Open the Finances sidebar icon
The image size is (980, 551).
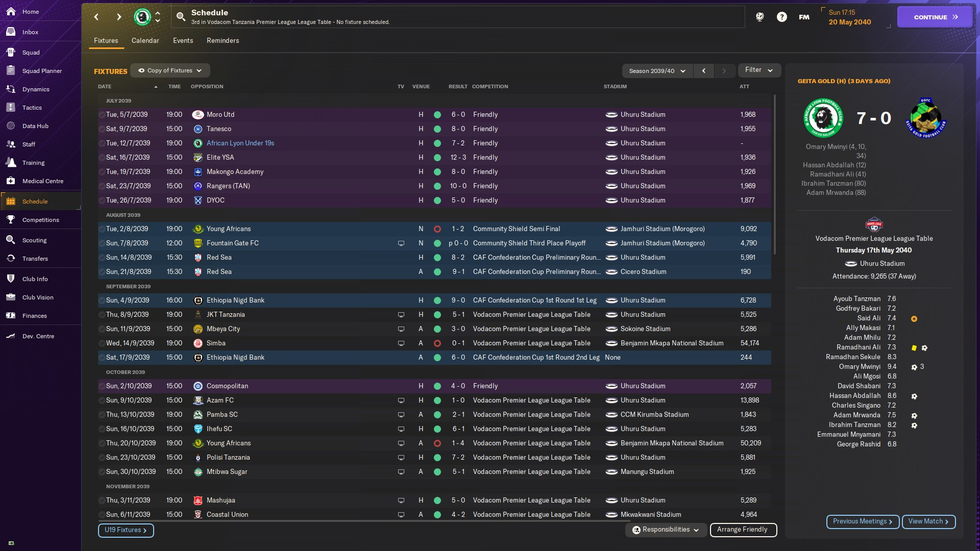pos(11,316)
